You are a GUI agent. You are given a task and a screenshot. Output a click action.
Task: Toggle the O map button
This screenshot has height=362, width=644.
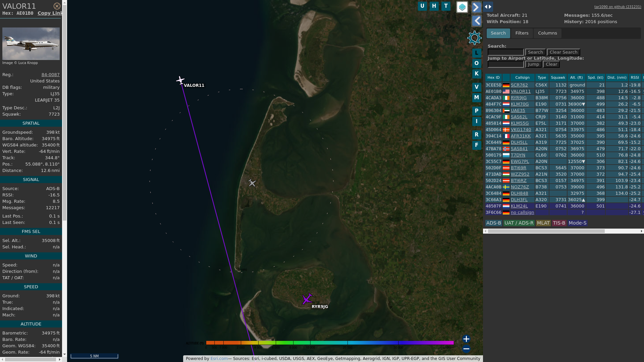[476, 63]
